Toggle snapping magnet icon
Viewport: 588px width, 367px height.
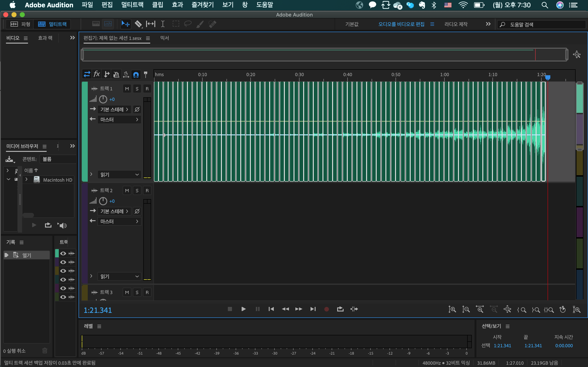tap(136, 75)
